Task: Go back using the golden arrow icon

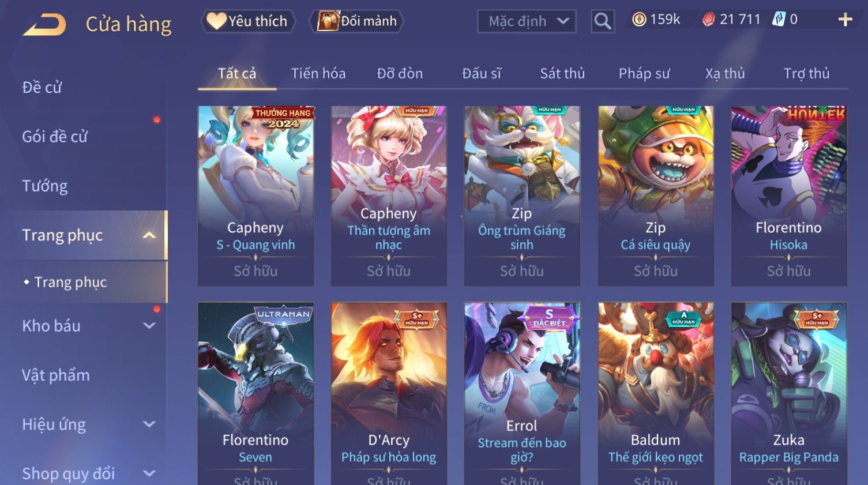Action: click(44, 24)
